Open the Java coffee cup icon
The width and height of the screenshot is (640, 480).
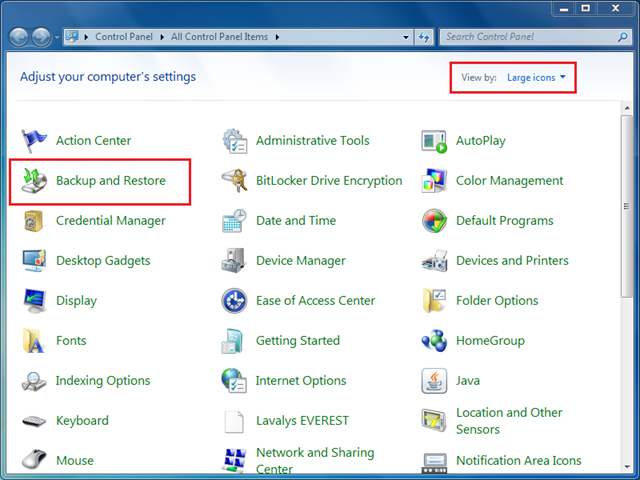tap(434, 381)
